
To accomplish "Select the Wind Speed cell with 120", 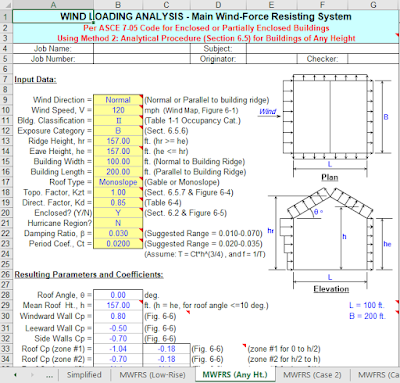I will click(118, 110).
